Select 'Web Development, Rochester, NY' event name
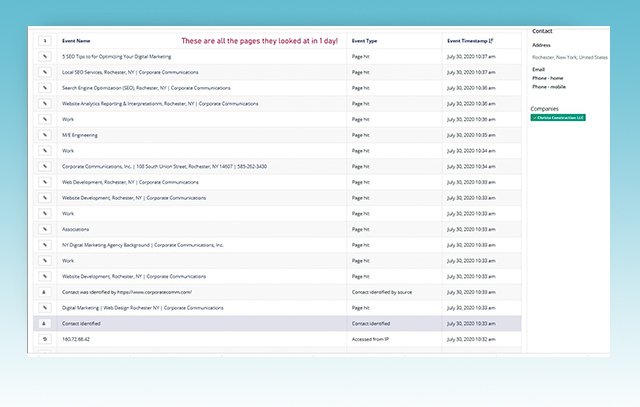Image resolution: width=640 pixels, height=407 pixels. [x=130, y=182]
